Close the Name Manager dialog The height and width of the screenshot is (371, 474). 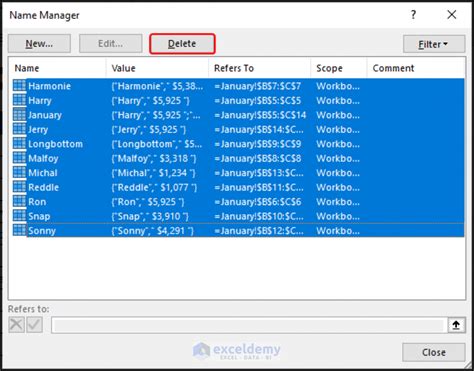pos(434,352)
